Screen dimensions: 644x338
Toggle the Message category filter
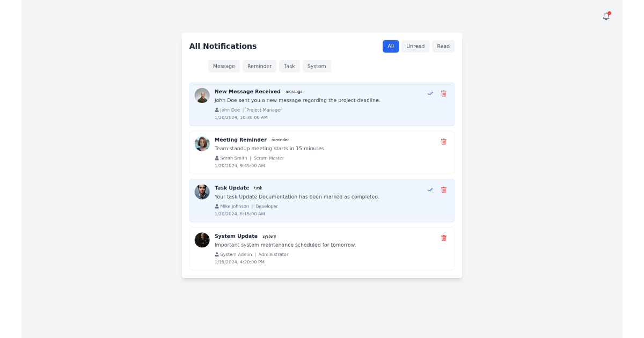click(x=224, y=66)
